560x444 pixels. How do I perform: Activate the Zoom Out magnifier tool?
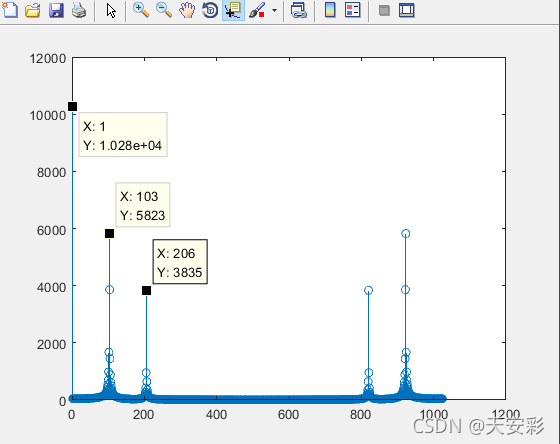[164, 10]
